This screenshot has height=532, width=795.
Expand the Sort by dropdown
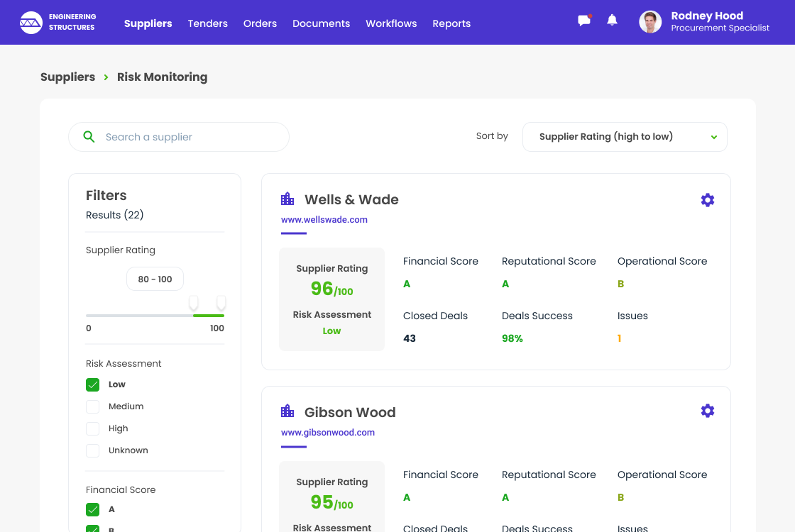tap(625, 137)
